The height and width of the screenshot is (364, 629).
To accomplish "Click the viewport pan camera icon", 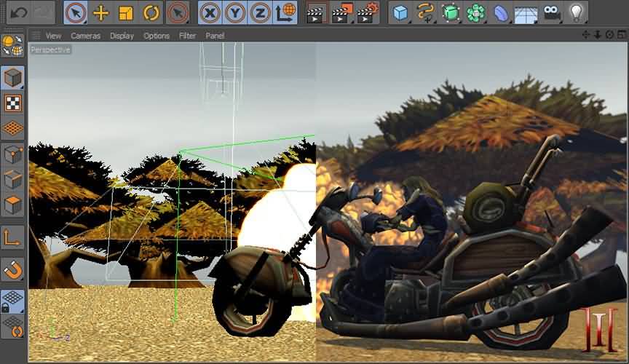I will [585, 35].
